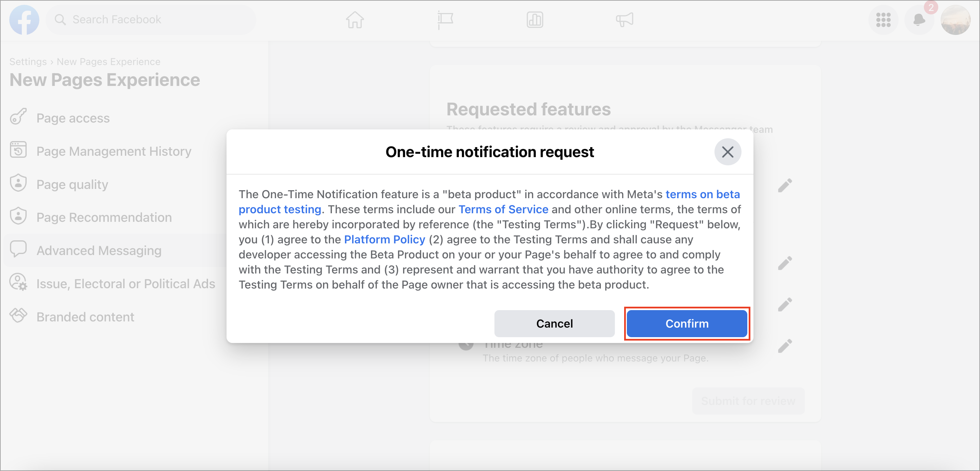Open the Pages flag icon
Image resolution: width=980 pixels, height=471 pixels.
(x=445, y=20)
